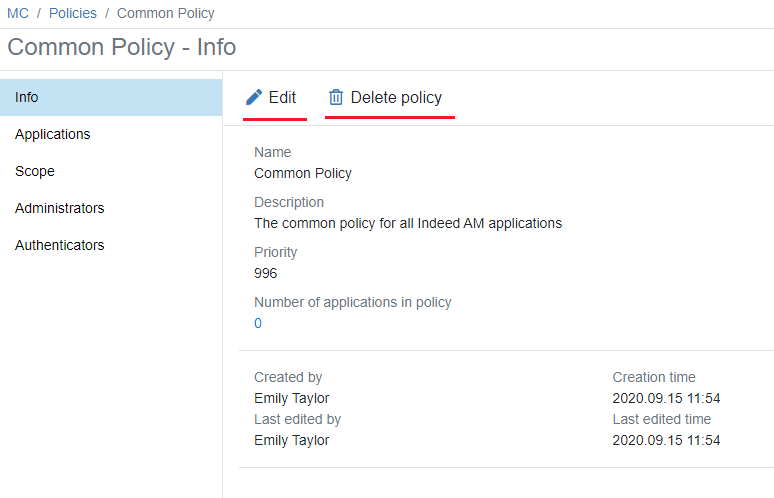Click the Common Policy - Info page heading
The image size is (774, 498).
click(x=122, y=48)
